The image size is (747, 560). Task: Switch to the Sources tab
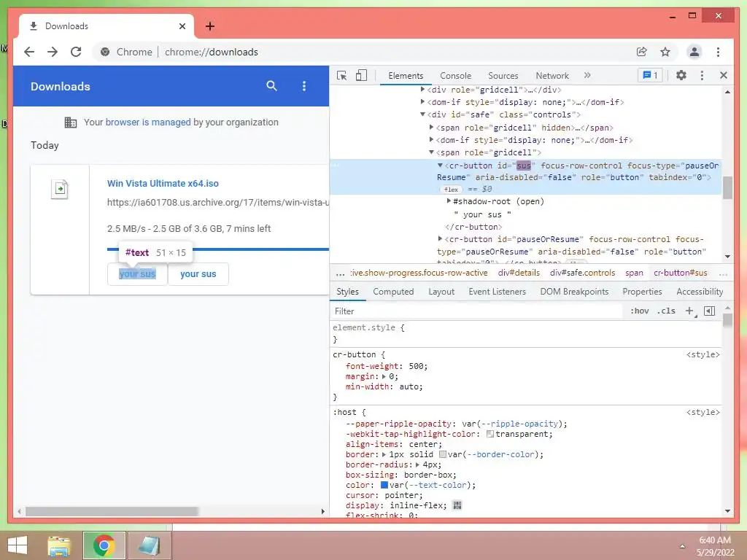coord(503,76)
